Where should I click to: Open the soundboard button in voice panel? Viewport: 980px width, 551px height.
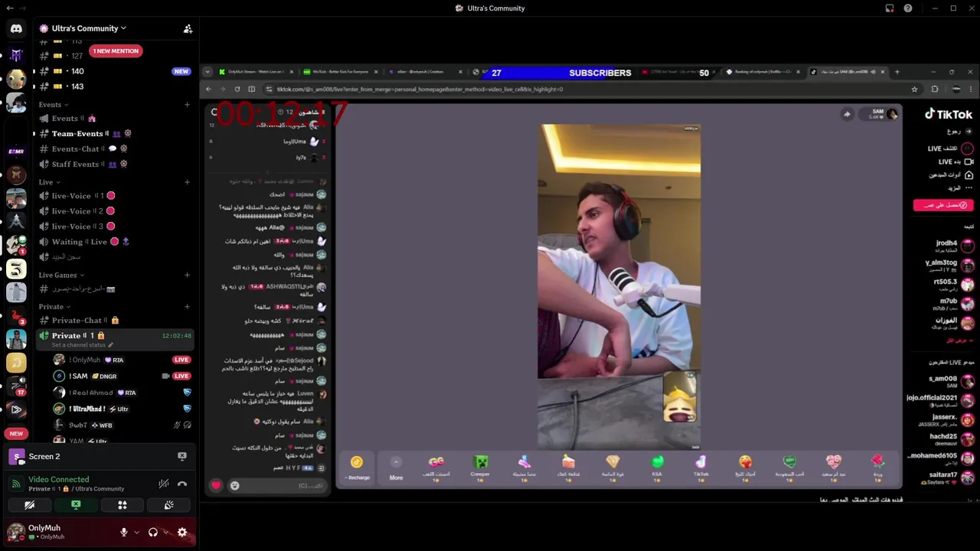click(x=169, y=505)
